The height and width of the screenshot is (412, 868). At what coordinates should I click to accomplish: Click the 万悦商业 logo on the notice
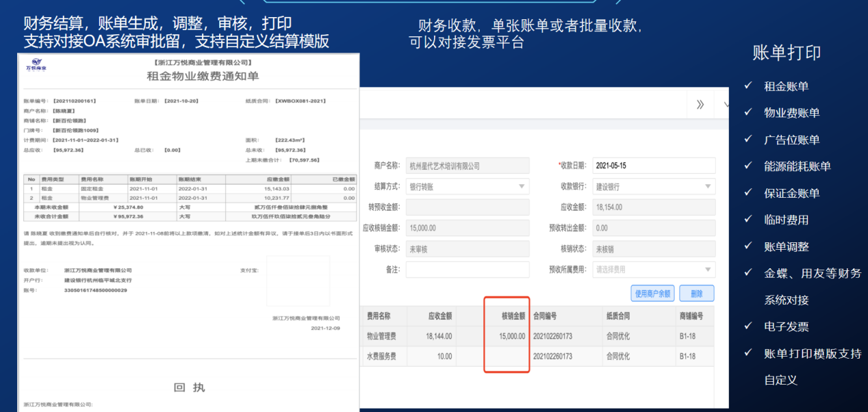pos(36,66)
